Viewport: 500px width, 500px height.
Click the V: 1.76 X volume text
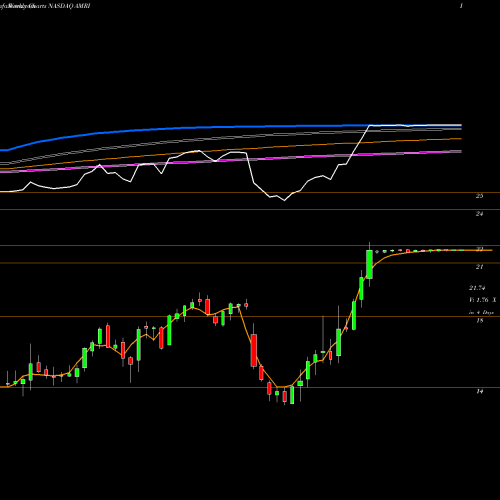483,300
